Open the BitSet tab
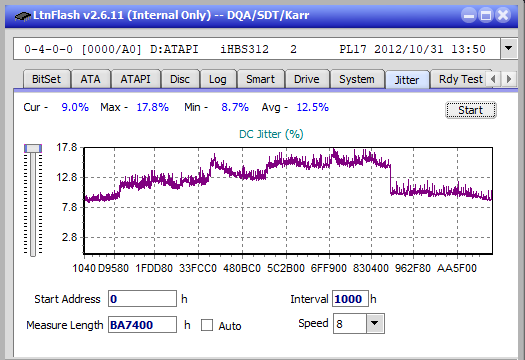525x360 pixels. point(47,79)
